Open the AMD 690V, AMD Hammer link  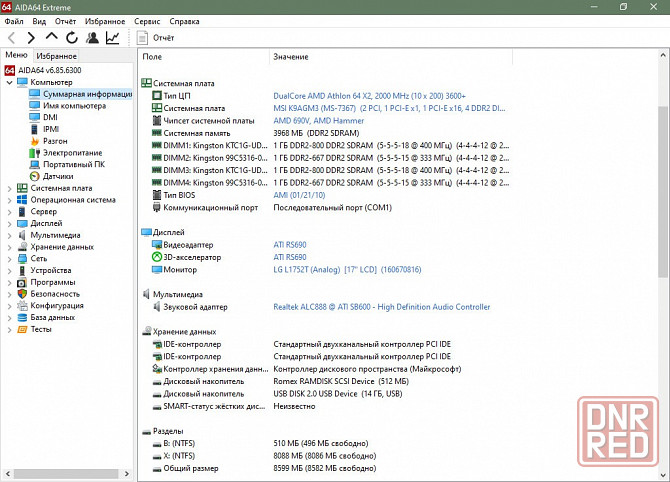click(x=318, y=121)
